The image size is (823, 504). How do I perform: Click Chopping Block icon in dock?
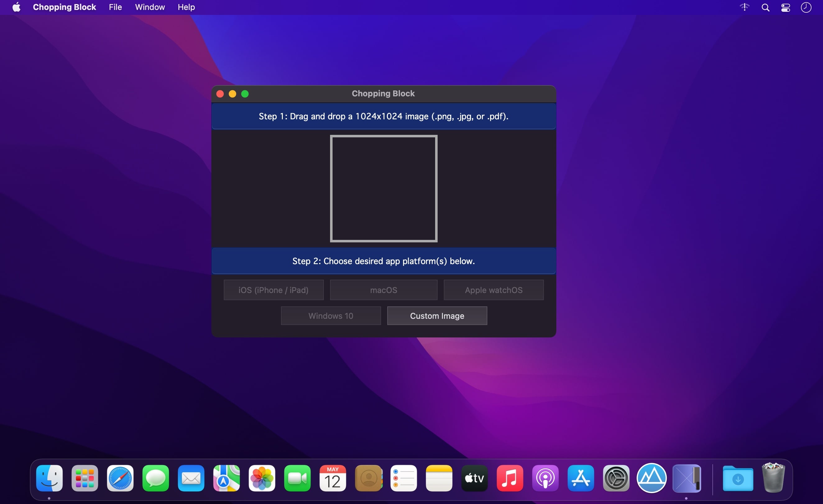(x=687, y=478)
